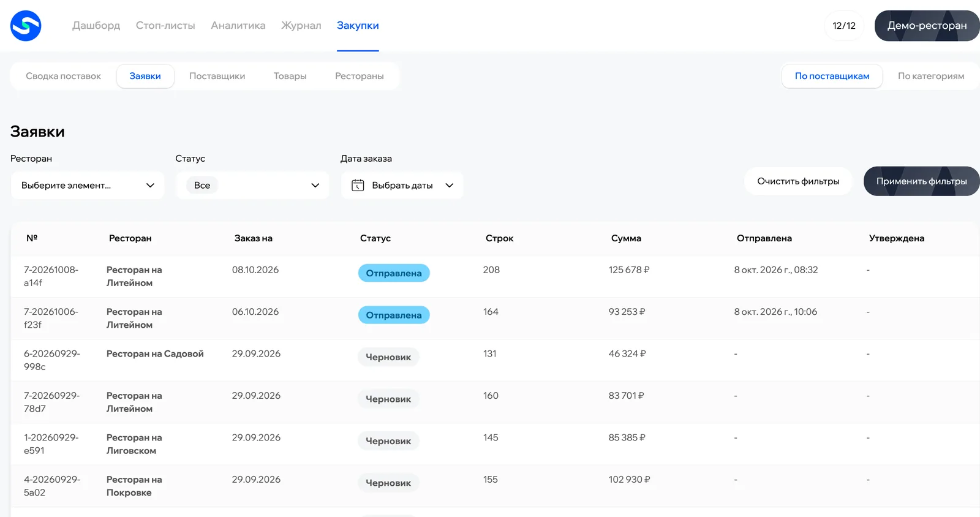Click the 125 678 ₽ sum value
The height and width of the screenshot is (517, 980).
click(x=629, y=270)
